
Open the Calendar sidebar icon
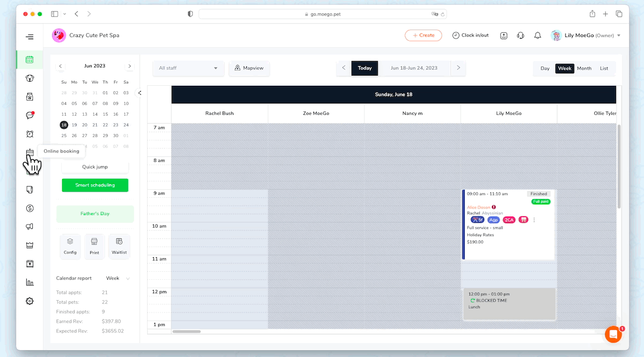coord(30,59)
